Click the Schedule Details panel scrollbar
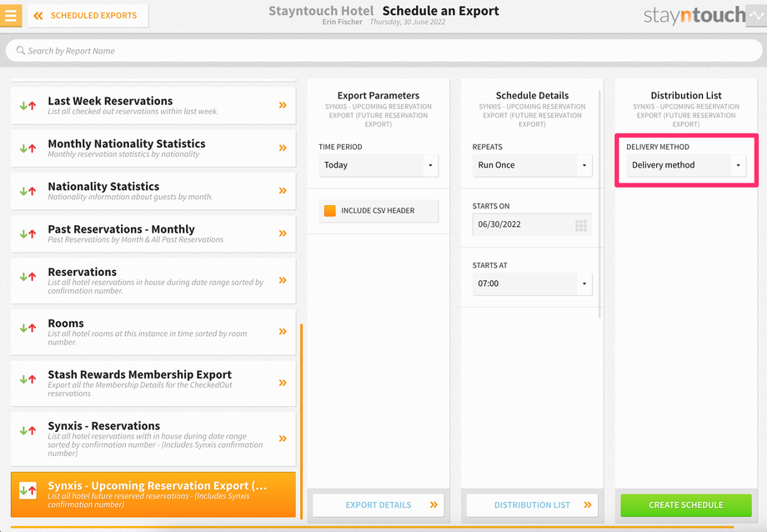 pos(599,203)
